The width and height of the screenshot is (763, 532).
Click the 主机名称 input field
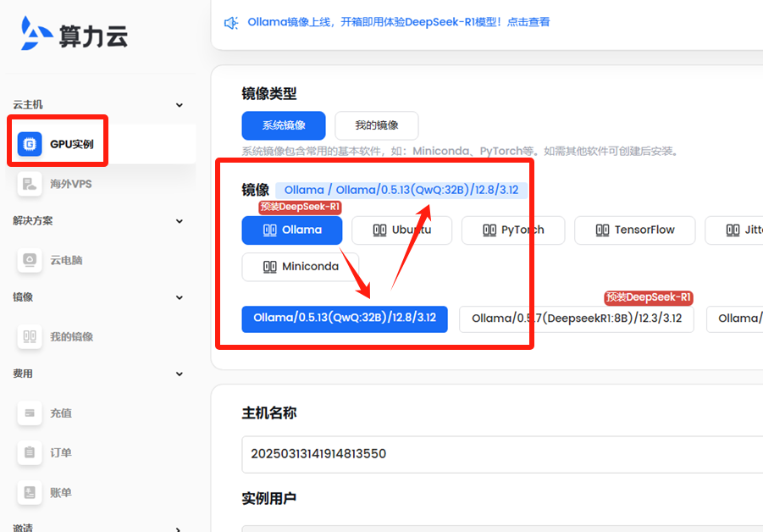[x=502, y=454]
